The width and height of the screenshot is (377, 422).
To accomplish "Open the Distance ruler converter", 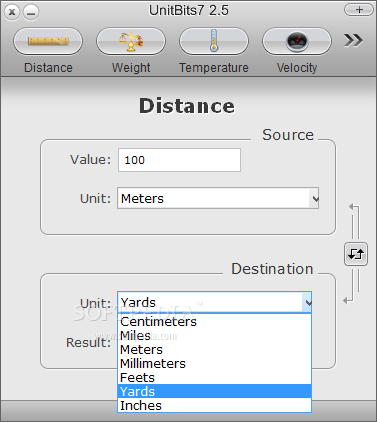I will pos(48,41).
